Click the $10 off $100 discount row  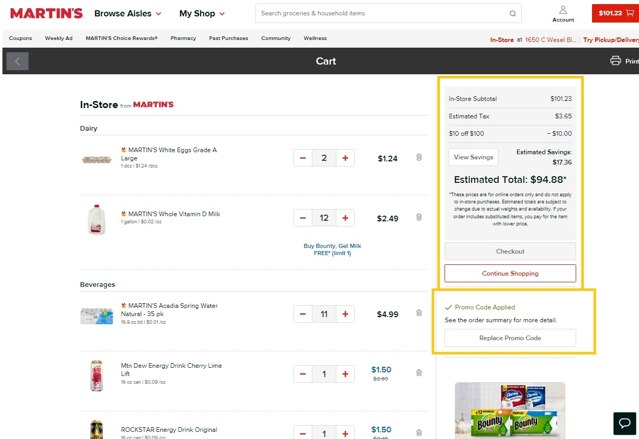pyautogui.click(x=510, y=133)
